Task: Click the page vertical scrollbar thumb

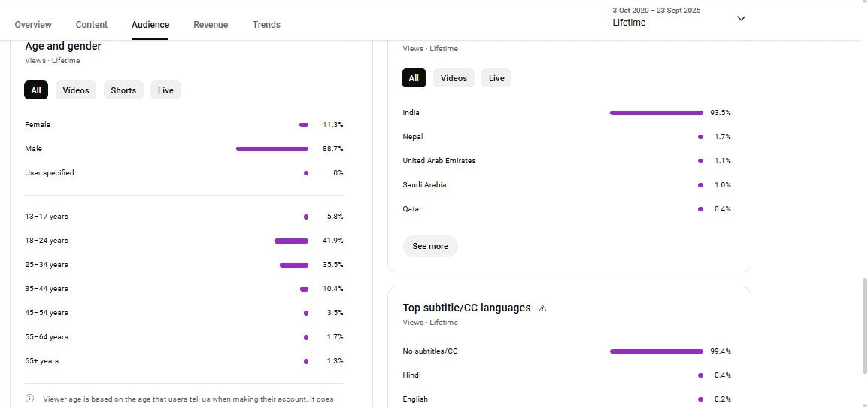Action: point(863,331)
